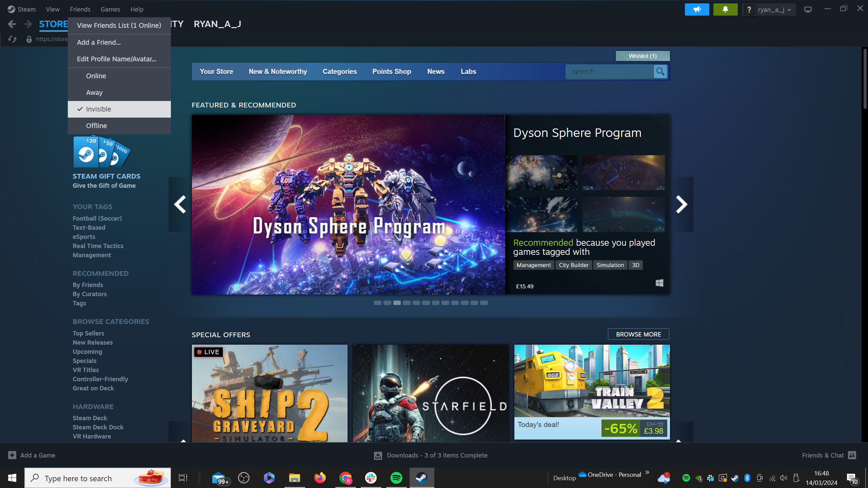Open the News tab
The height and width of the screenshot is (488, 868).
436,72
